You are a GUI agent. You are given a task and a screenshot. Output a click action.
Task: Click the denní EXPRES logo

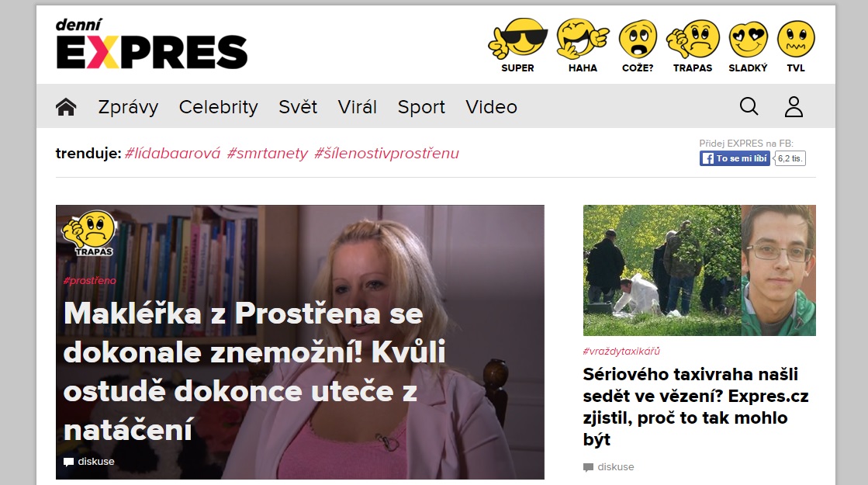pyautogui.click(x=152, y=43)
